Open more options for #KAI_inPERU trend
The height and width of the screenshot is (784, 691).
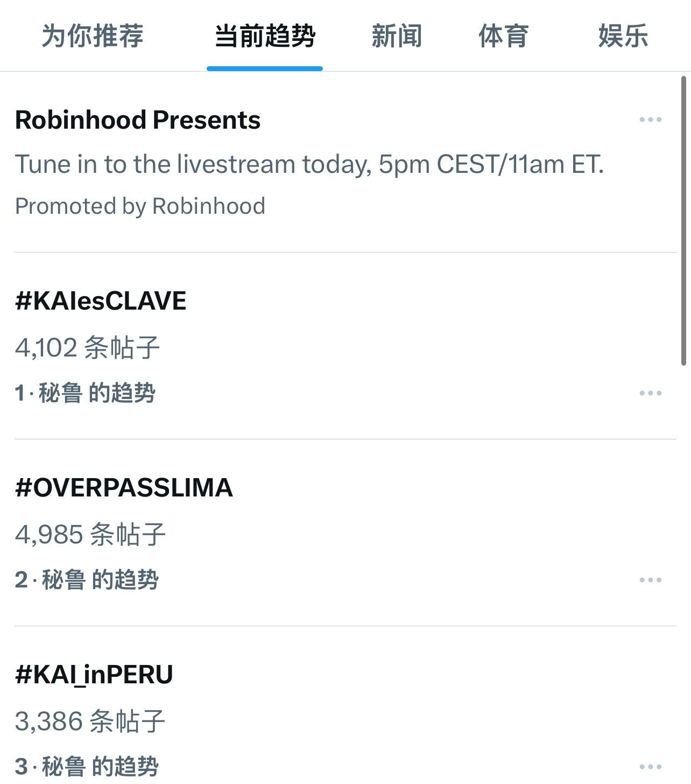650,767
